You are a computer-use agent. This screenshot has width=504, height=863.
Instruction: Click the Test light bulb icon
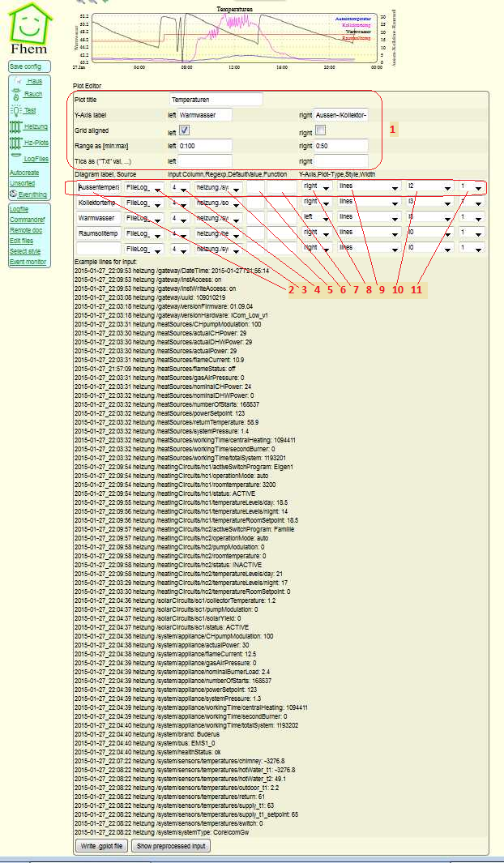pyautogui.click(x=16, y=111)
